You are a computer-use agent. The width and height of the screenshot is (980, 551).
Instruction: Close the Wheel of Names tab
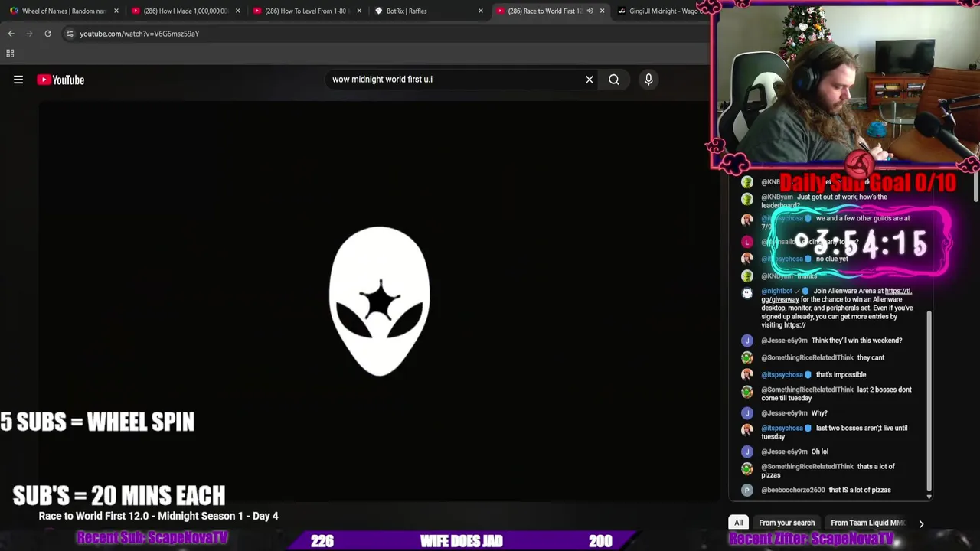pos(116,11)
